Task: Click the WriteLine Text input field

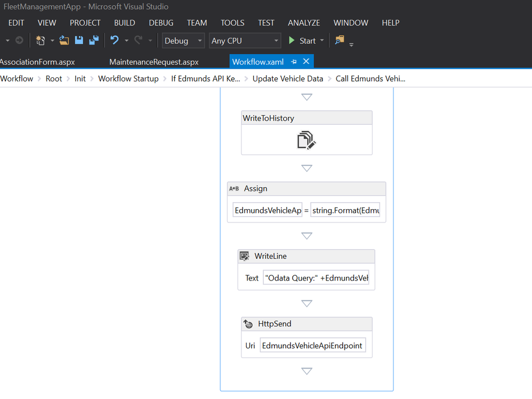Action: click(316, 278)
